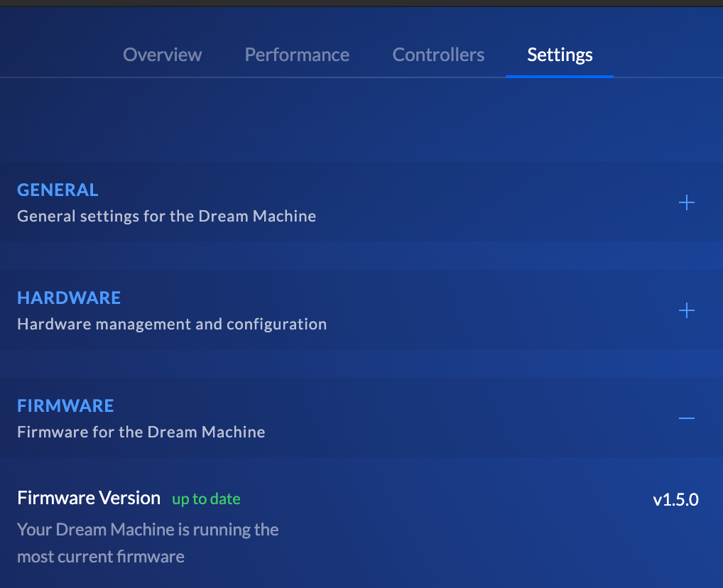The image size is (723, 588).
Task: Expand the Hardware section plus icon
Action: click(x=686, y=310)
